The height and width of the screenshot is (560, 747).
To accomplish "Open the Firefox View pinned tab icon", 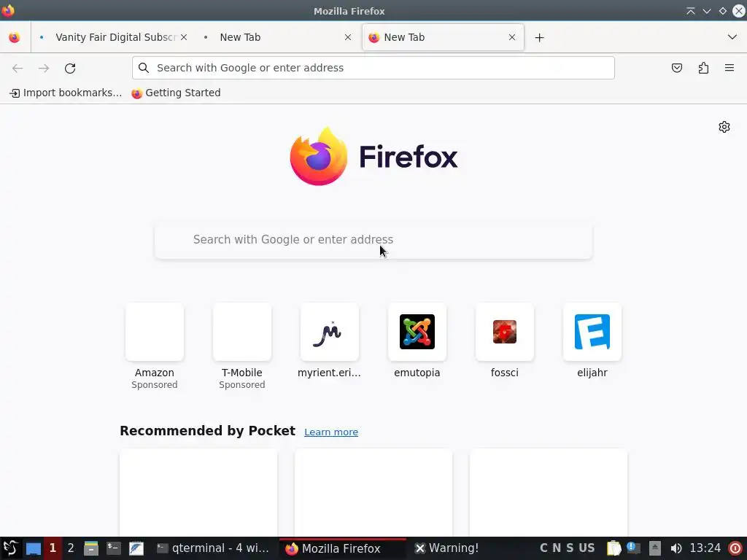I will [15, 37].
